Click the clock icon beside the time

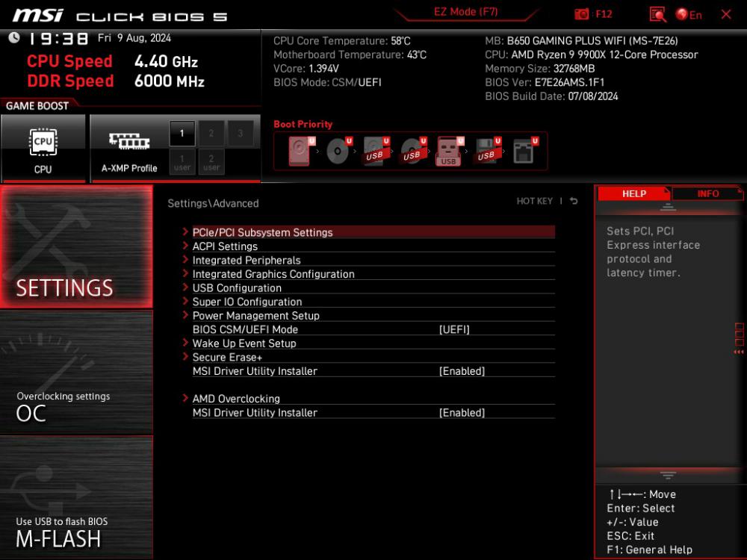coord(13,37)
